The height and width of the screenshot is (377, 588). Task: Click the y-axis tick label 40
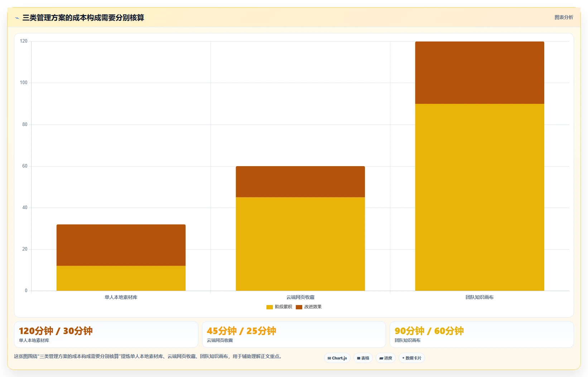(x=25, y=208)
